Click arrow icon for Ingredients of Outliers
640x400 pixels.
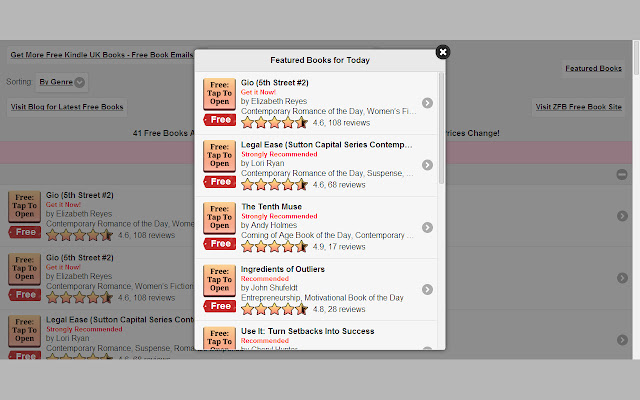point(427,289)
